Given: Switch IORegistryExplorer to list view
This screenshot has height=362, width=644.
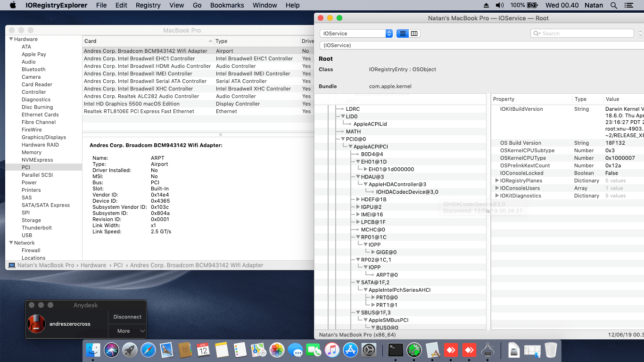Looking at the screenshot, I should tap(403, 33).
